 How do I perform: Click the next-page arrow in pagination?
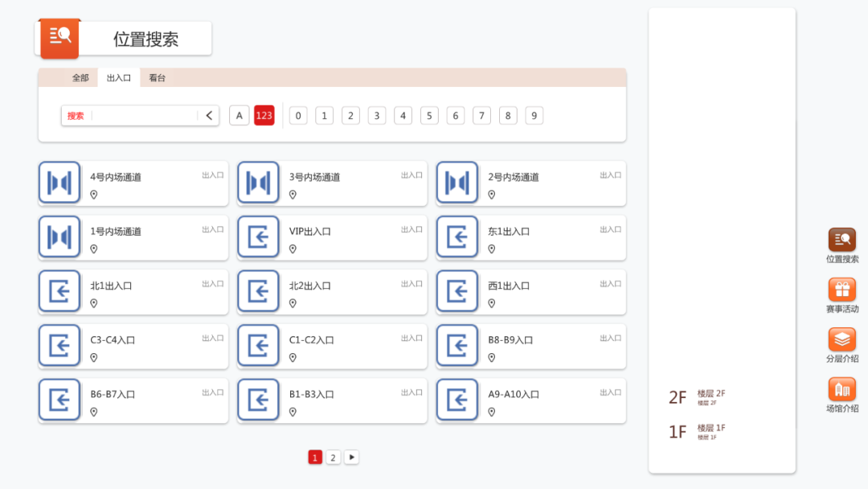(x=351, y=456)
